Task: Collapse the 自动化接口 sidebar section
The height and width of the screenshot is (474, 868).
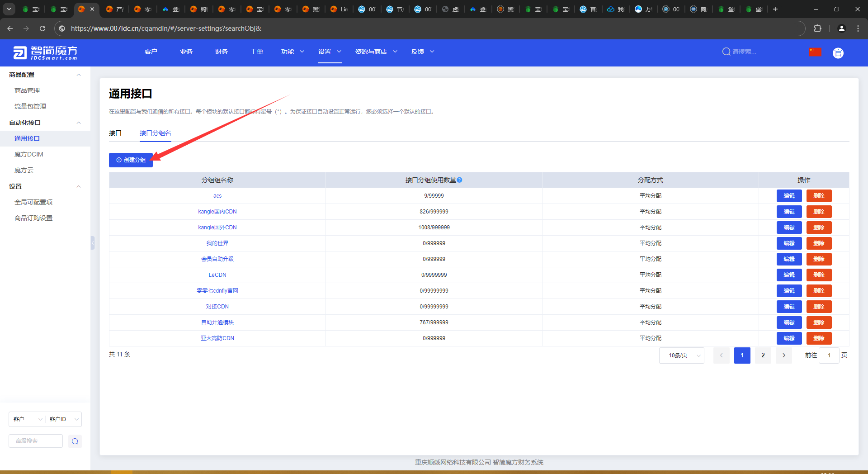Action: pyautogui.click(x=79, y=123)
